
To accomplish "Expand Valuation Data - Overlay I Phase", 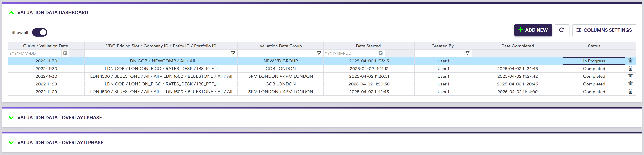I will pyautogui.click(x=11, y=118).
